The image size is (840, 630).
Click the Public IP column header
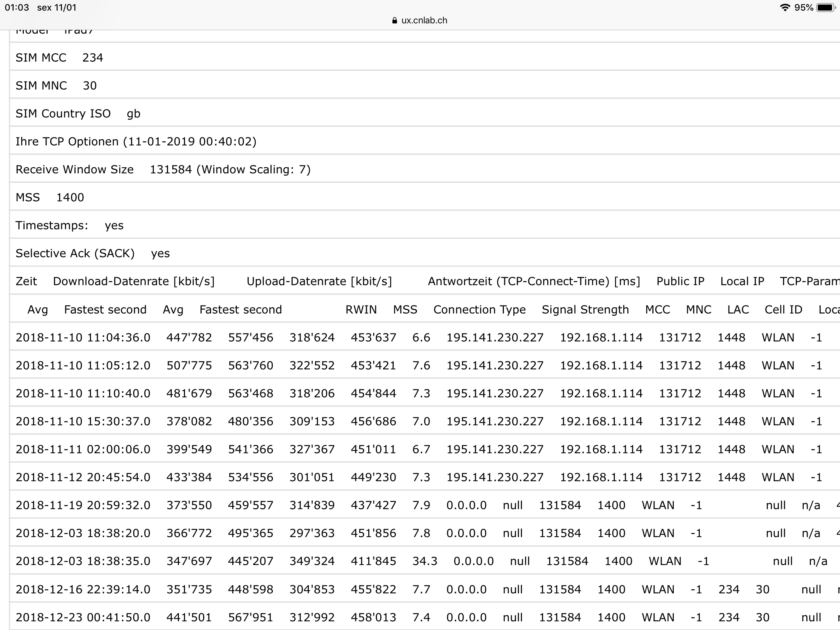click(680, 281)
